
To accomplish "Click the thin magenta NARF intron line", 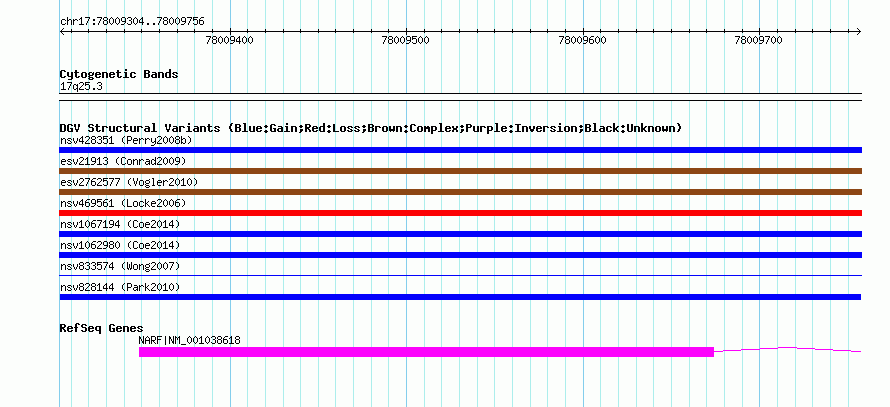I will point(788,350).
